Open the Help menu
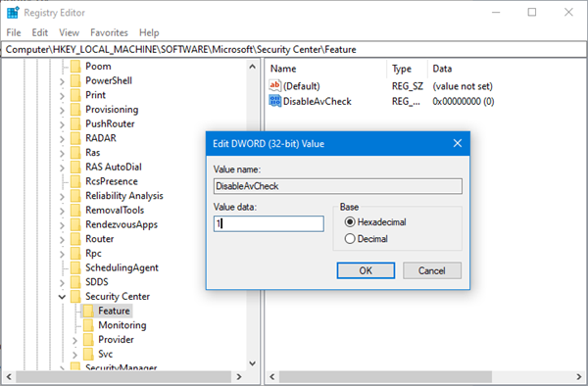 149,32
